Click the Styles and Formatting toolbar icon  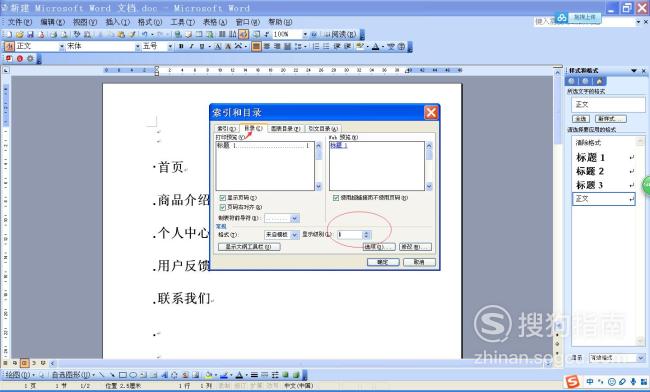[x=9, y=46]
